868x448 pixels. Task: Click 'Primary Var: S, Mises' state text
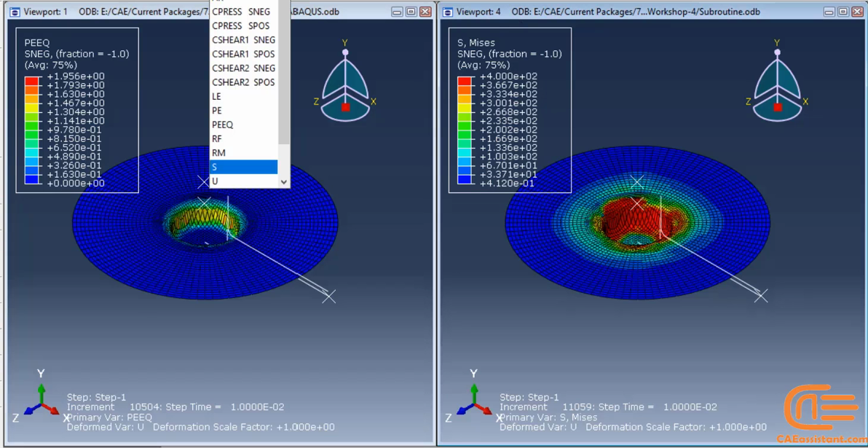(x=548, y=417)
